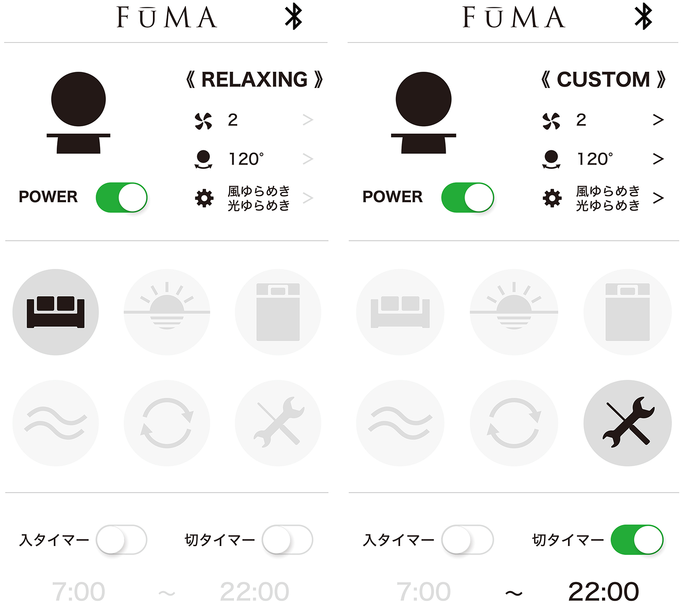Select the bed sleep mode on left screen
Image resolution: width=687 pixels, height=616 pixels.
click(x=278, y=312)
